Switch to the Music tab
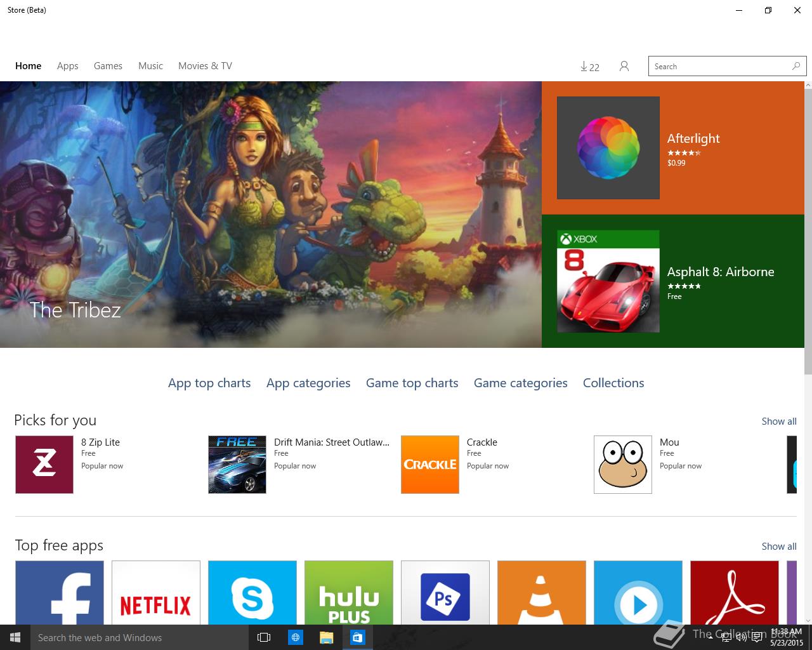This screenshot has height=650, width=812. (150, 66)
